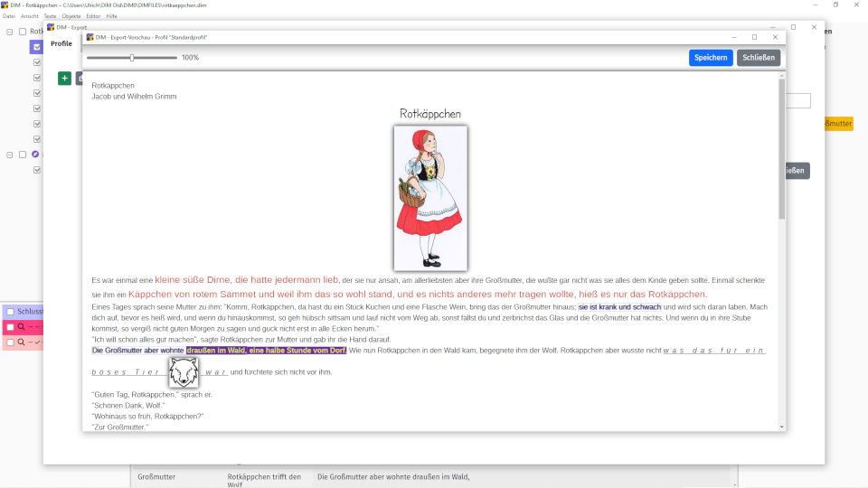Toggle the top Rotkäppchen tree checkbox
This screenshot has width=868, height=488.
[x=23, y=32]
